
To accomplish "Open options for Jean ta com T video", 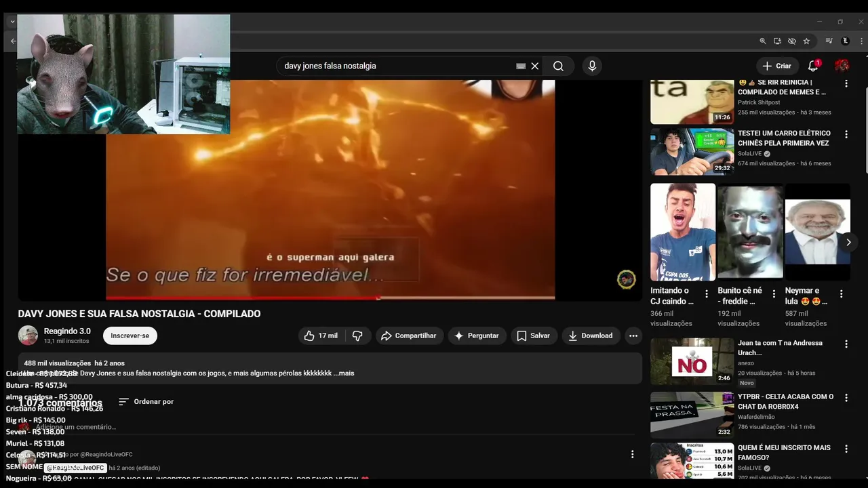I will [x=846, y=344].
